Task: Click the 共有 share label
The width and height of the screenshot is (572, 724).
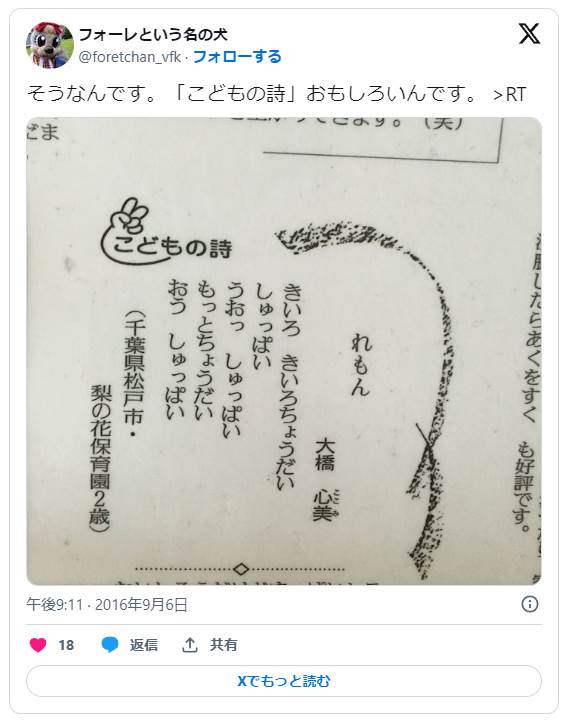Action: [x=223, y=645]
